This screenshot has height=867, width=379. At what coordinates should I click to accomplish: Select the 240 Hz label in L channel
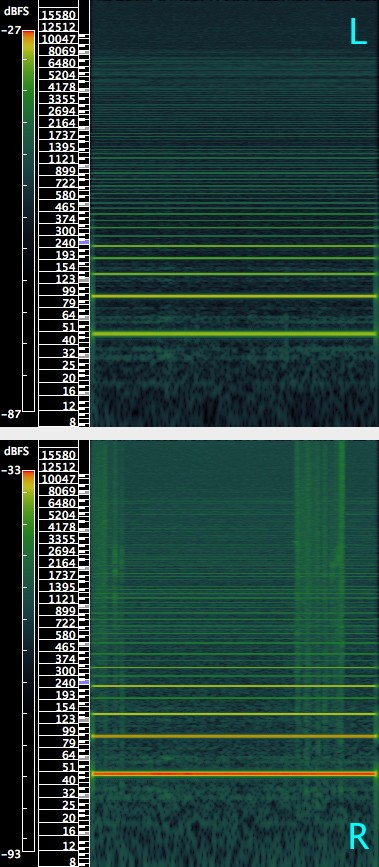click(65, 243)
